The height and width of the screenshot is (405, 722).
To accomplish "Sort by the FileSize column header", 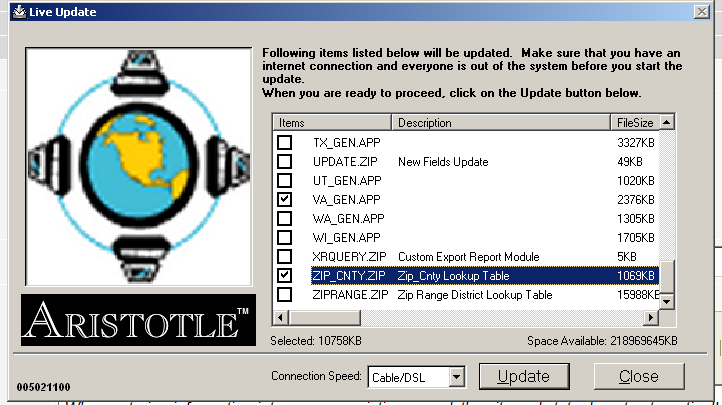I will [635, 123].
